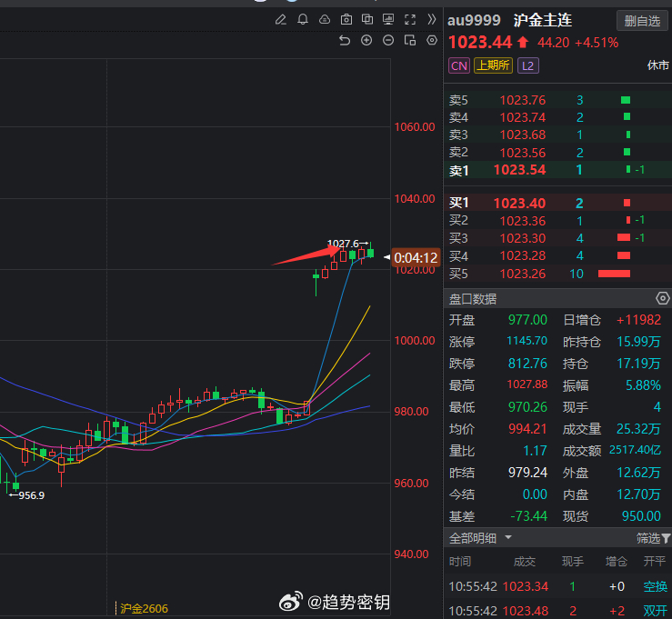Viewport: 672px width, 619px height.
Task: Click the 跌停 value 812.76
Action: pyautogui.click(x=527, y=364)
